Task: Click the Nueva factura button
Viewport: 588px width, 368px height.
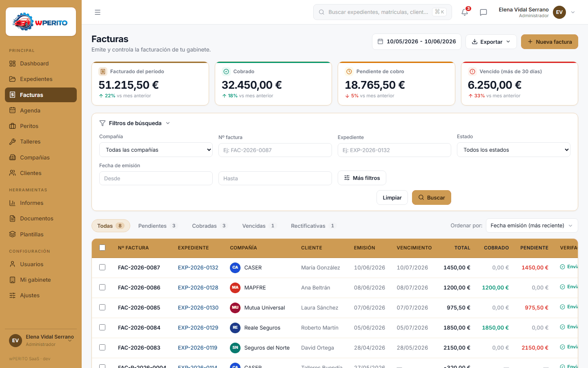Action: pyautogui.click(x=550, y=42)
